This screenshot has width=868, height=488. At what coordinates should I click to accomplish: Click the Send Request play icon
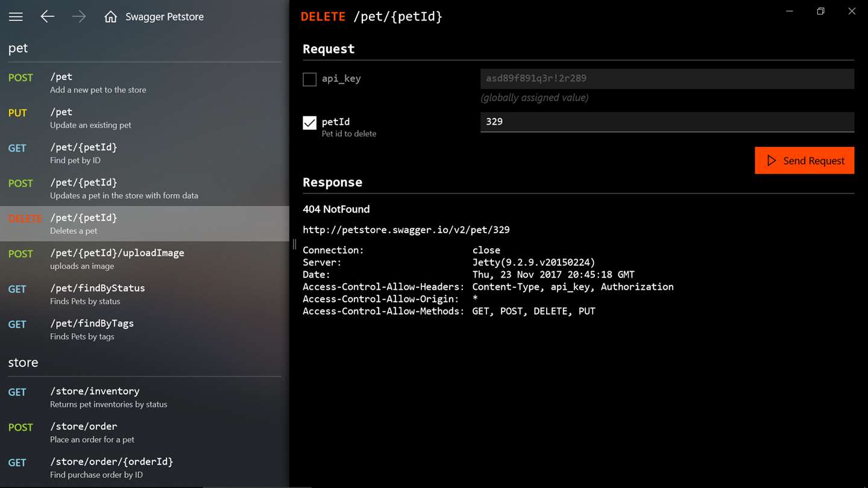772,161
